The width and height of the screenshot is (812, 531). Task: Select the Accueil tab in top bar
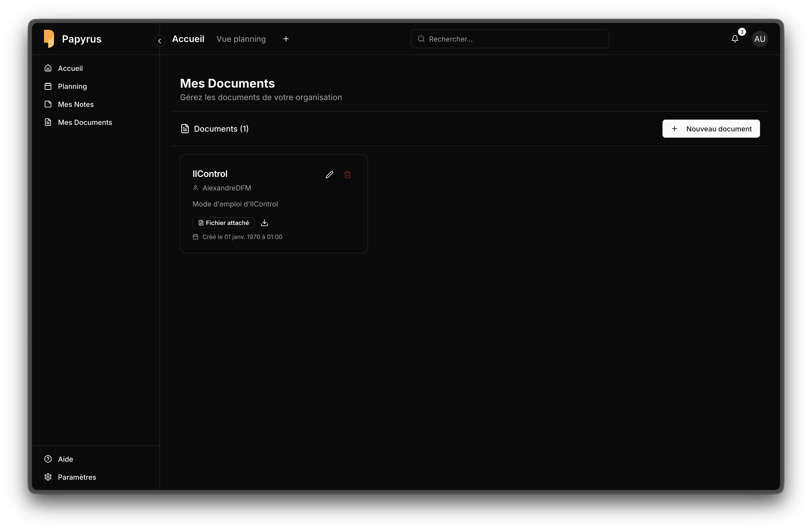pos(188,39)
